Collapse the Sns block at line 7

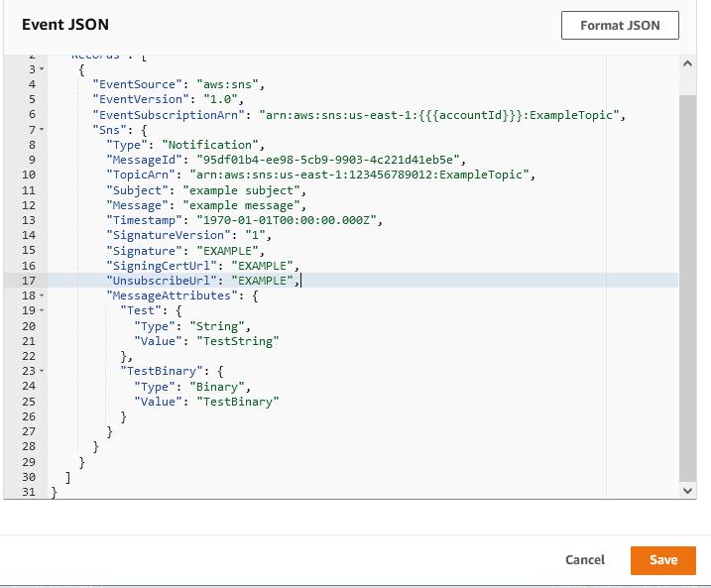click(x=42, y=130)
